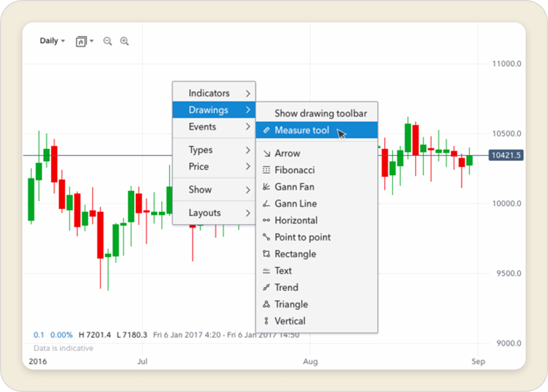Click the 11000.0 price axis label
Image resolution: width=548 pixels, height=392 pixels.
(x=507, y=64)
